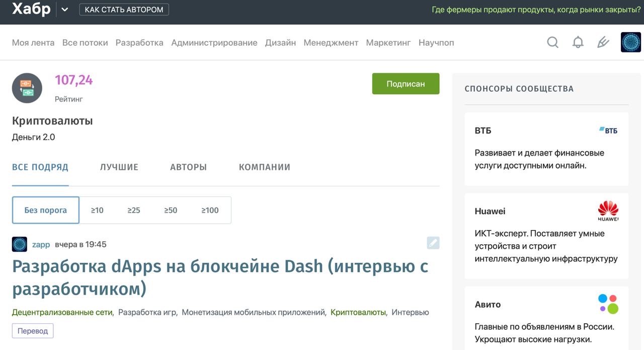Expand the dropdown chevron beside the Хабр logo
Viewport: 644px width, 350px height.
pos(64,10)
